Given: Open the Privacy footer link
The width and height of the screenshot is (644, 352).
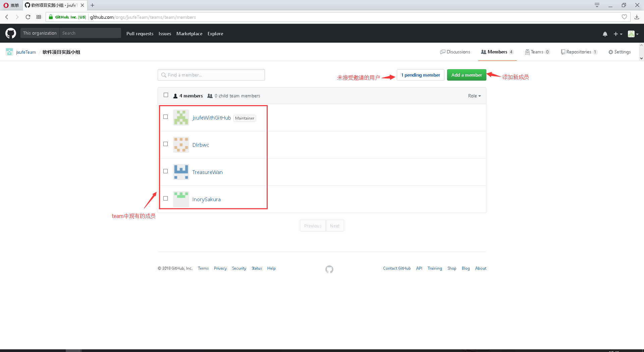Looking at the screenshot, I should pos(220,268).
